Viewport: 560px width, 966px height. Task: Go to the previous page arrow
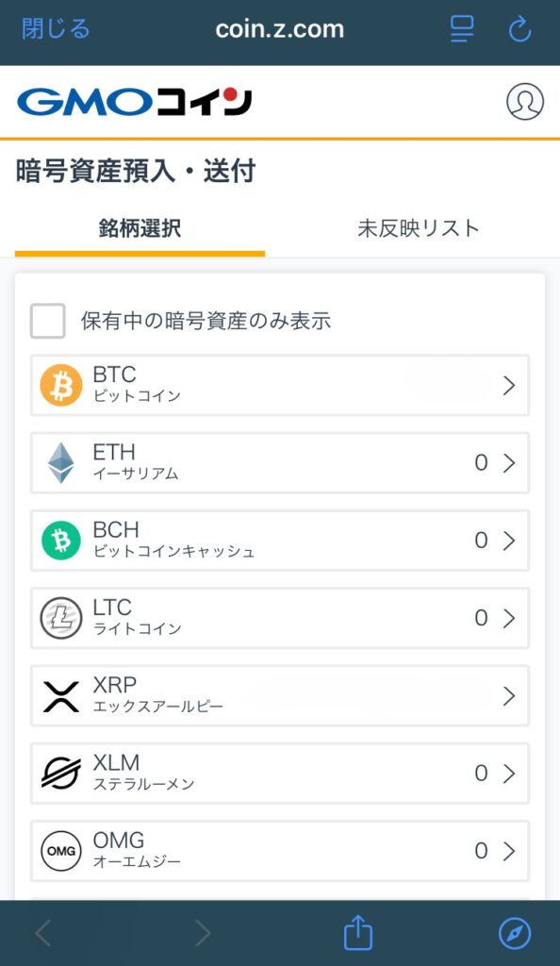[x=43, y=933]
